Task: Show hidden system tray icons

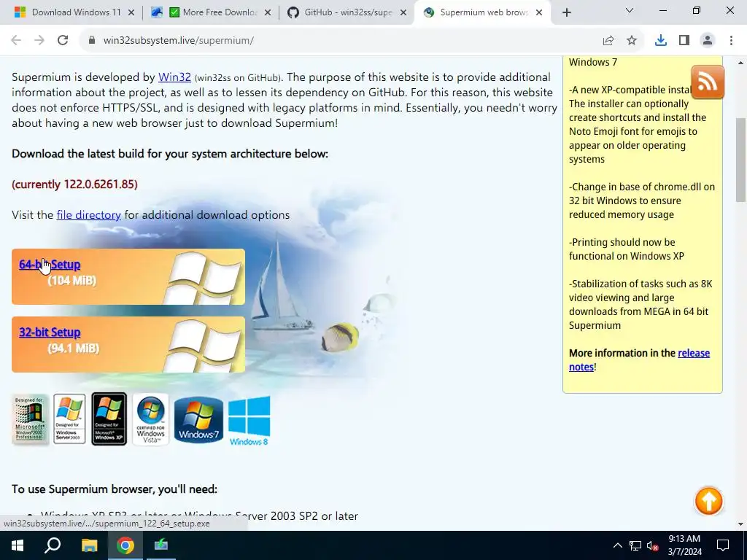Action: tap(617, 545)
